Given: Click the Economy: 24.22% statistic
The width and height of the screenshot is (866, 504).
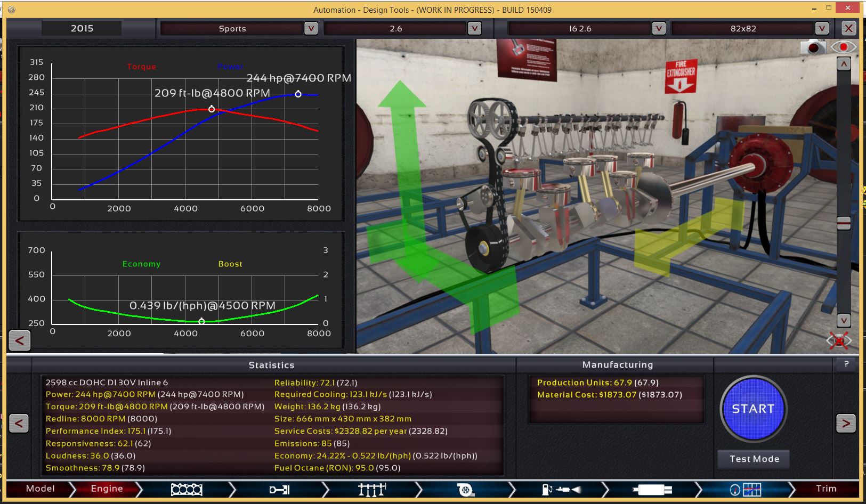Looking at the screenshot, I should (x=376, y=456).
